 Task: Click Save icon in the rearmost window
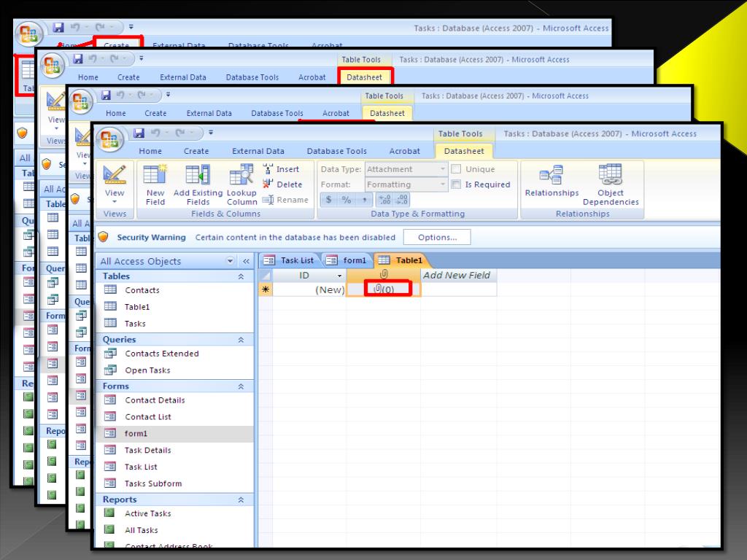point(58,27)
